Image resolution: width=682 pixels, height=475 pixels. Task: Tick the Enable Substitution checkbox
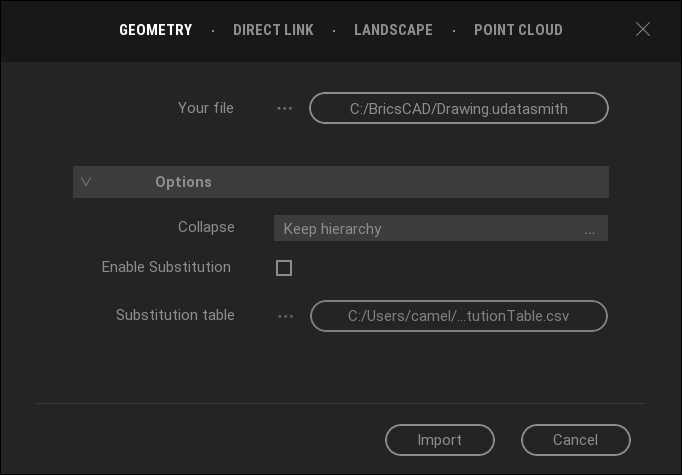pyautogui.click(x=284, y=268)
